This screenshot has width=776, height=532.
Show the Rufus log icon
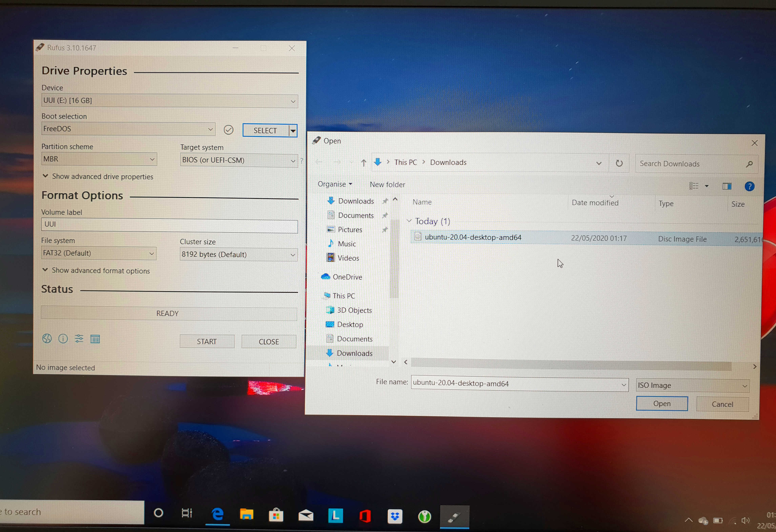[95, 339]
